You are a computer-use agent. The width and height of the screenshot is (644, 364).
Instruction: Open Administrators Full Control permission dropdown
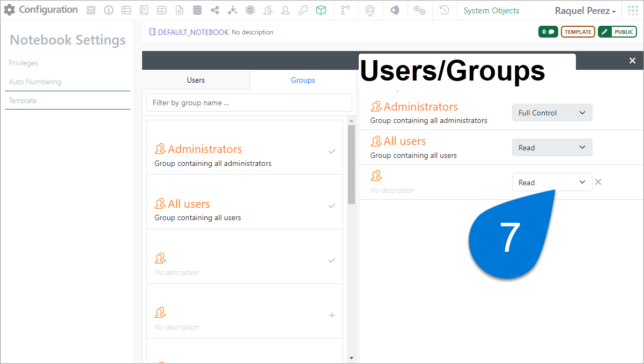pos(552,113)
